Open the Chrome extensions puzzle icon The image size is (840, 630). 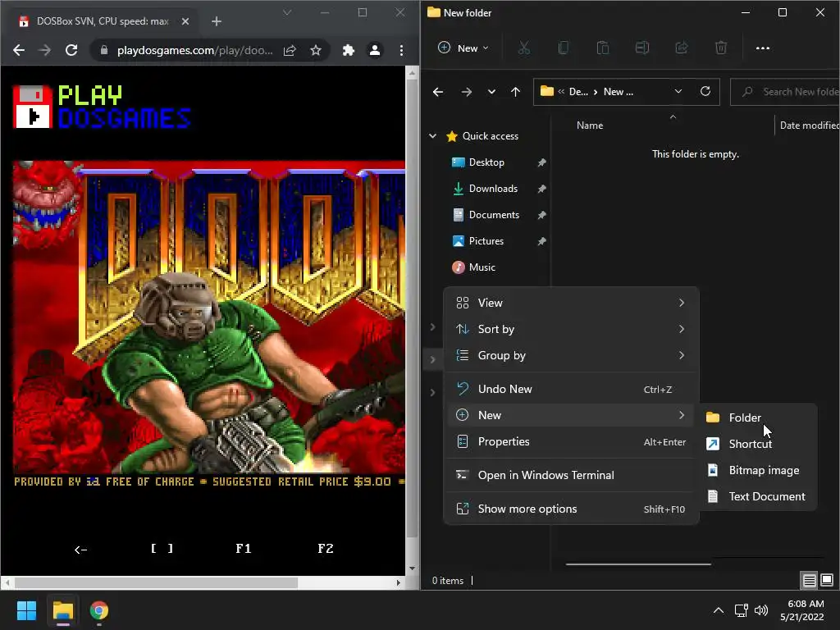point(348,50)
